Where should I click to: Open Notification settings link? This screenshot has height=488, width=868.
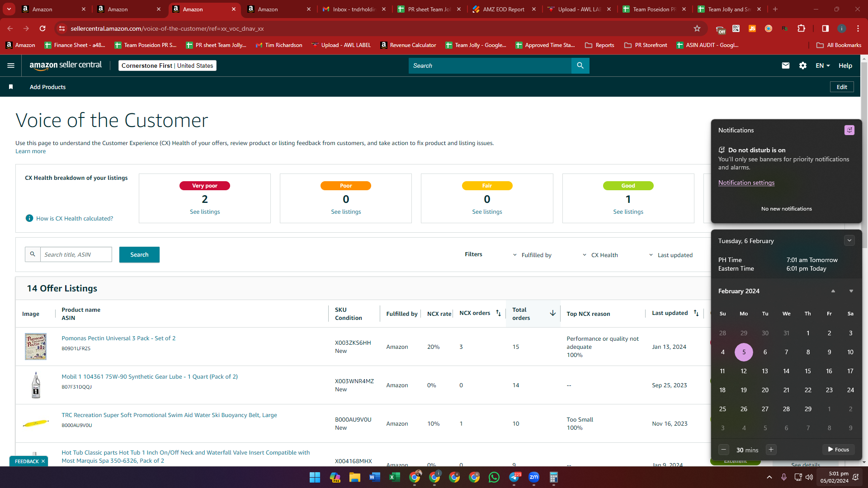[x=746, y=183]
